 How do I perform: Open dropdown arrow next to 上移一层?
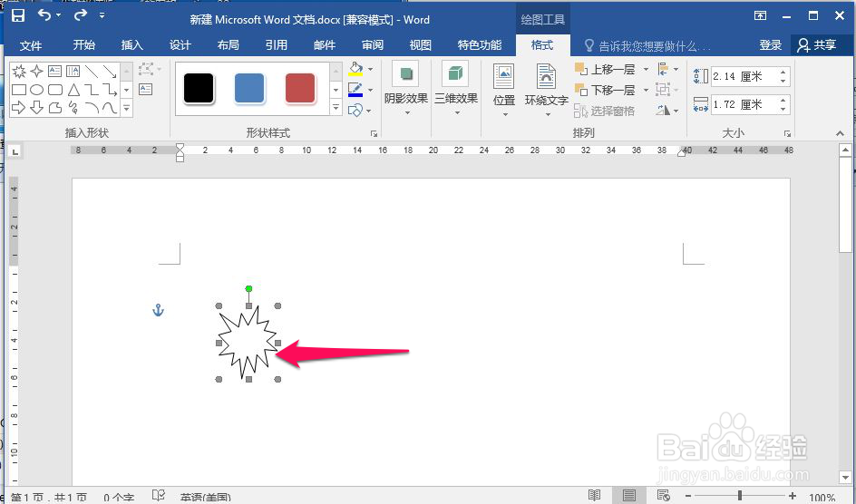pyautogui.click(x=646, y=69)
